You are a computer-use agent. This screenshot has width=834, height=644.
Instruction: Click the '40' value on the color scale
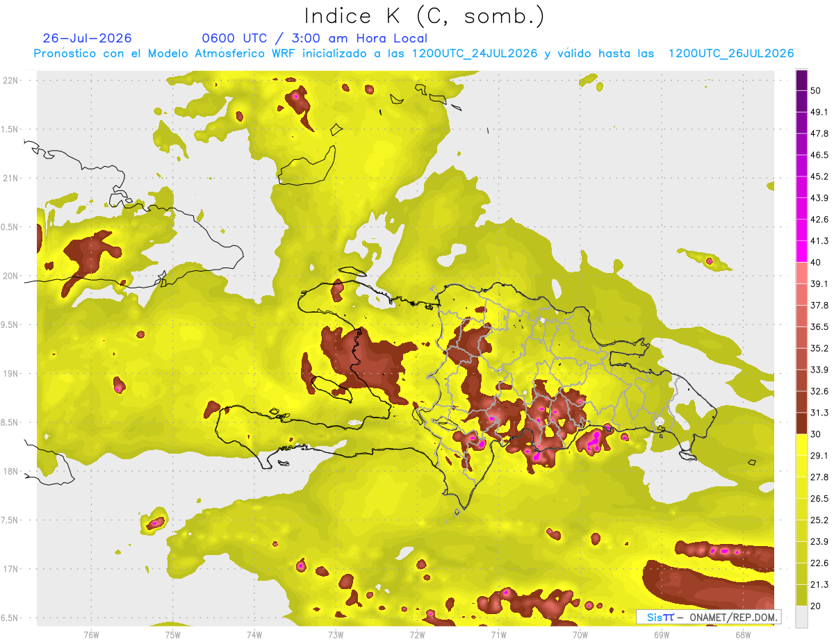[x=815, y=263]
